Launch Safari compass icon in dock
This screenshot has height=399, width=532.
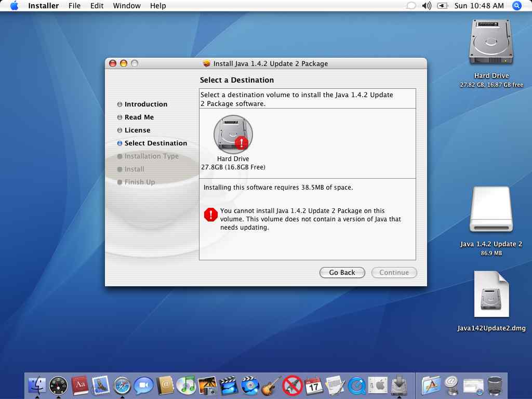click(x=122, y=386)
